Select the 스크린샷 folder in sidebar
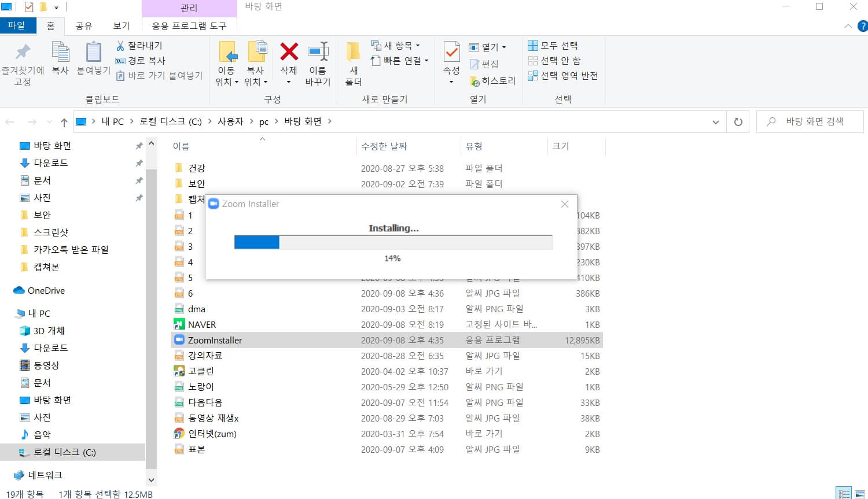This screenshot has width=868, height=499. coord(51,232)
